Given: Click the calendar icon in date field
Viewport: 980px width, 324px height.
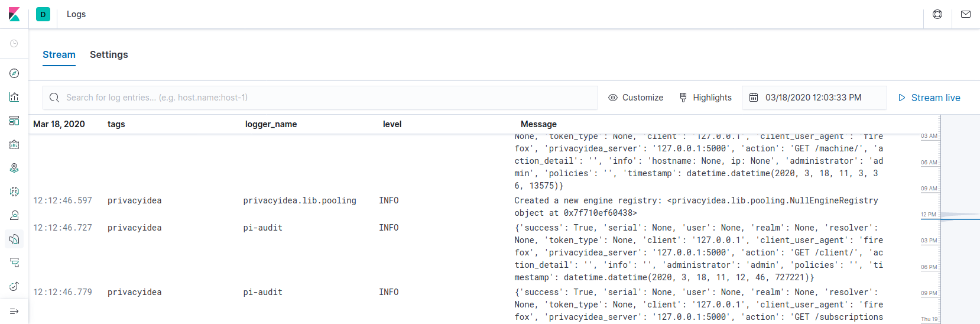Looking at the screenshot, I should pyautogui.click(x=754, y=98).
